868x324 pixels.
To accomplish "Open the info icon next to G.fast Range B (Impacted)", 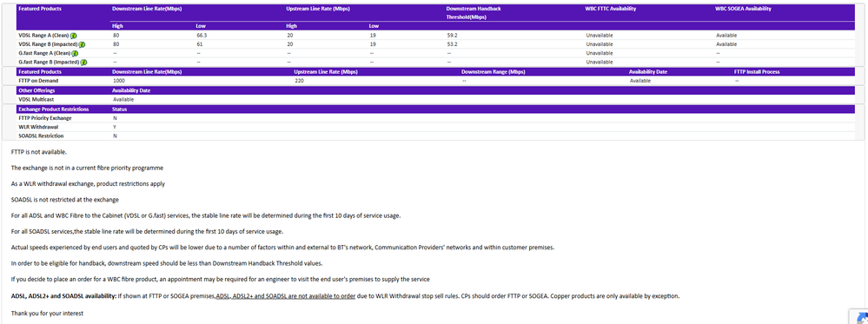I will tap(83, 62).
